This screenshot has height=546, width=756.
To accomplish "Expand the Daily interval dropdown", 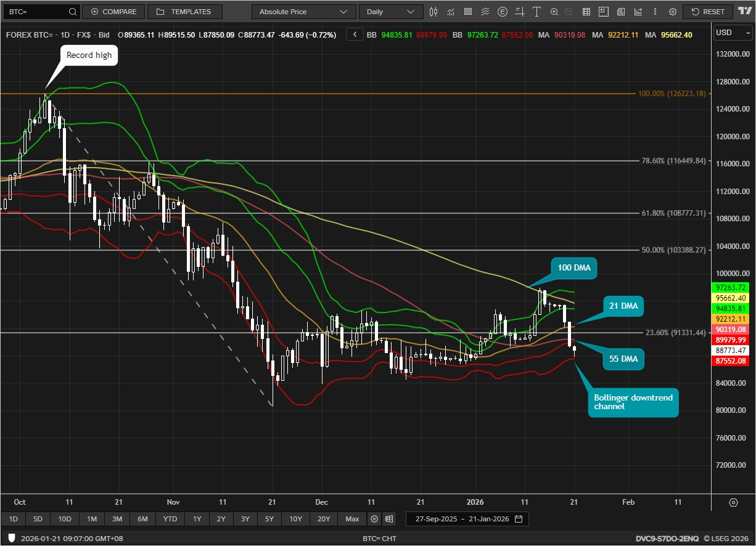I will (391, 12).
